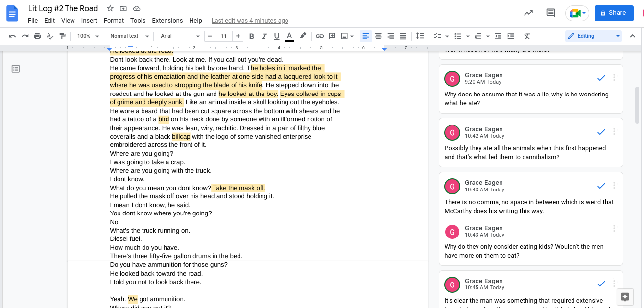Open the Extensions menu
The image size is (644, 308).
tap(167, 21)
